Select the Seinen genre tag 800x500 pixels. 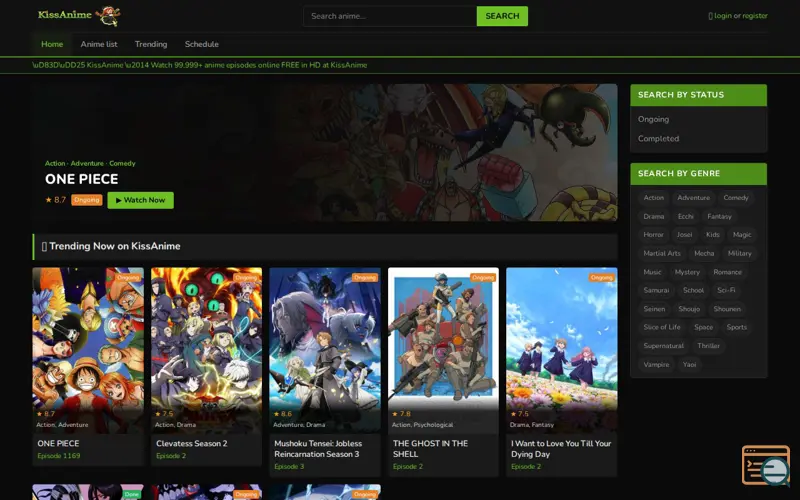pyautogui.click(x=654, y=309)
